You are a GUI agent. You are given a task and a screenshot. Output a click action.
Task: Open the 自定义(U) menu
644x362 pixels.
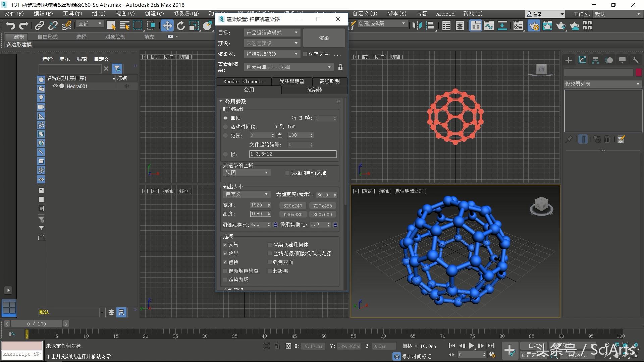364,14
